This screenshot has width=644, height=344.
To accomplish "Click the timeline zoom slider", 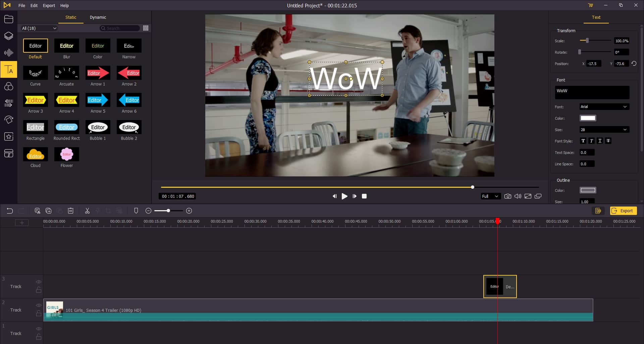I will pos(168,211).
